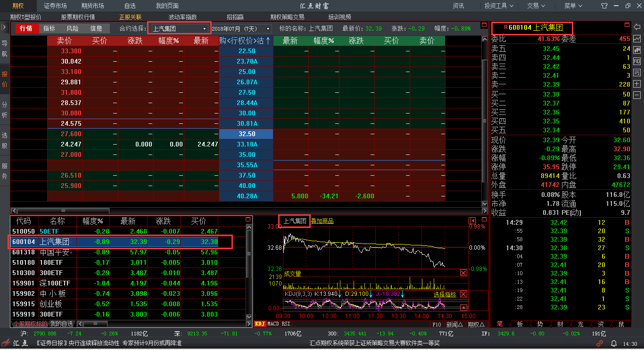Select 选股 in the left sidebar
The width and height of the screenshot is (644, 350).
(x=4, y=140)
